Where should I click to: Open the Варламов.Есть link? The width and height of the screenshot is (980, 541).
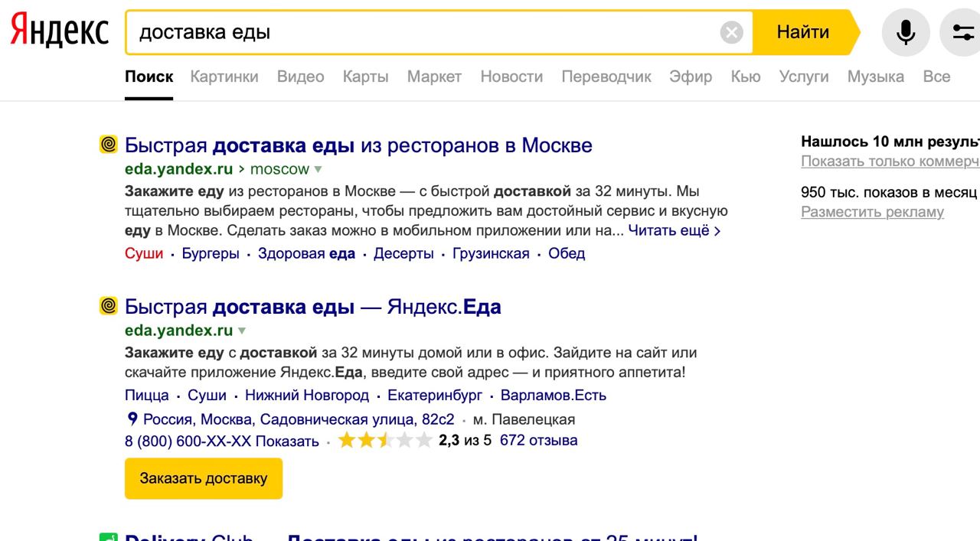(x=554, y=396)
